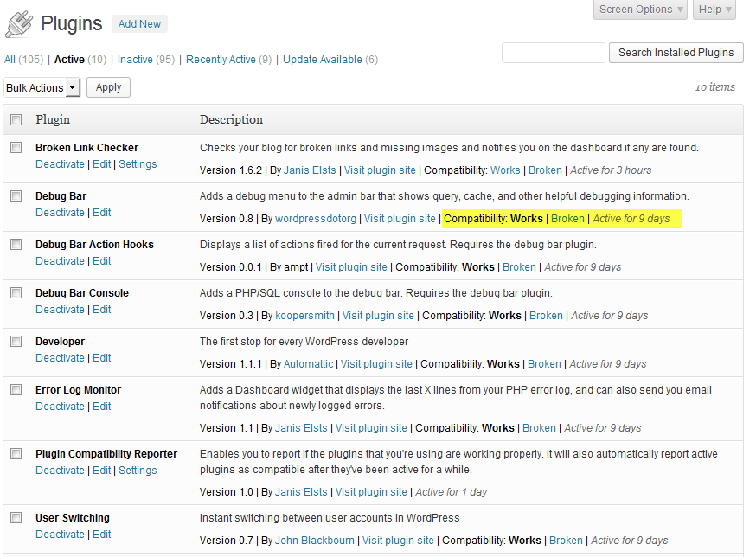Expand the Help panel
This screenshot has width=756, height=557.
point(714,10)
